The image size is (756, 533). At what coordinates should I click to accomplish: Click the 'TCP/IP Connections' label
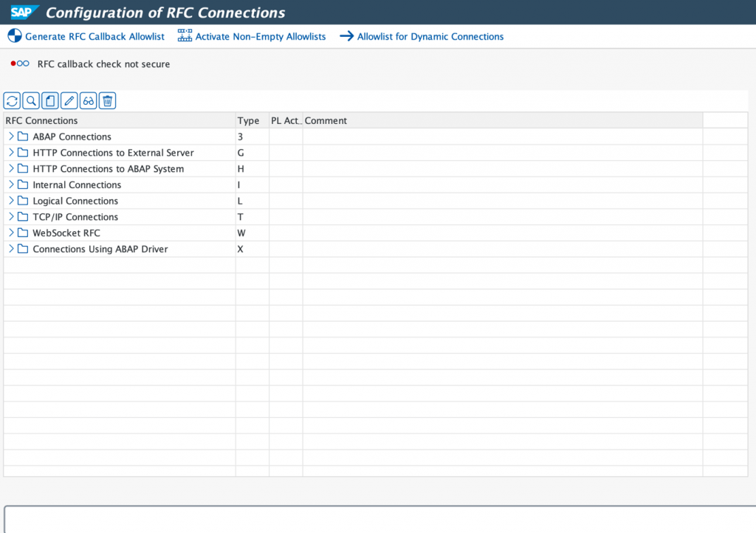tap(75, 217)
